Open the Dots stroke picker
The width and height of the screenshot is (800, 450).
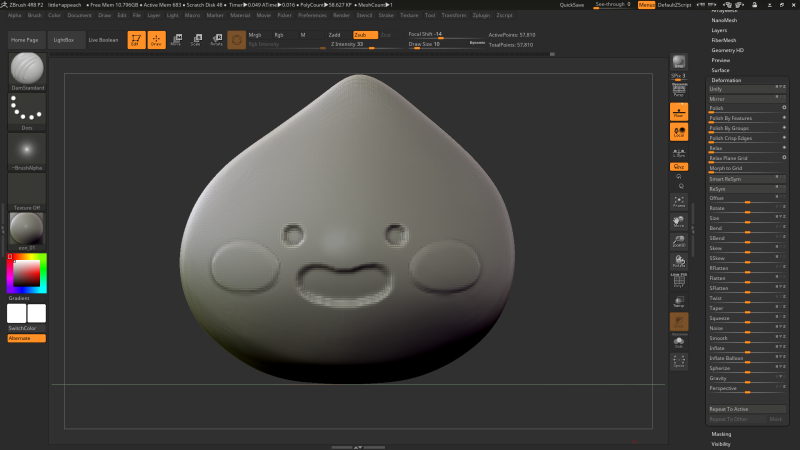[27, 112]
